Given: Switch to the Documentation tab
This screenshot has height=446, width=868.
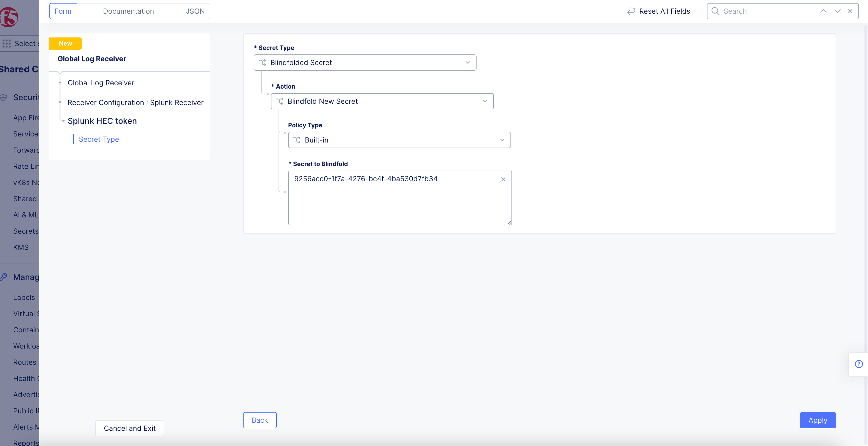Looking at the screenshot, I should [128, 11].
